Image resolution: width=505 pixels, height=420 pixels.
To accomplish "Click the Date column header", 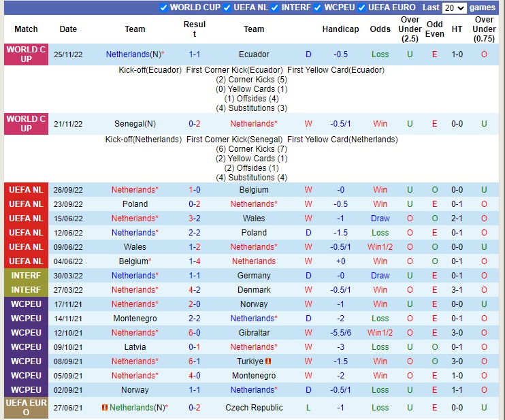I will click(x=68, y=29).
